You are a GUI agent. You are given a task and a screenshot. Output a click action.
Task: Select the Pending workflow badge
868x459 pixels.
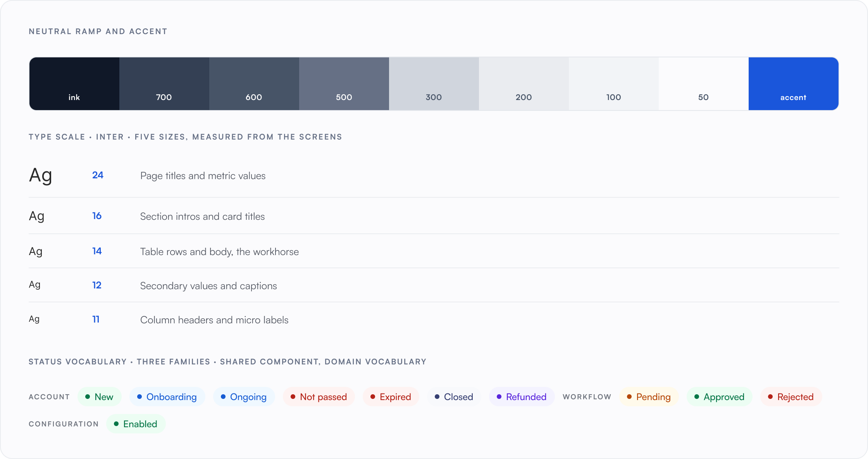649,397
